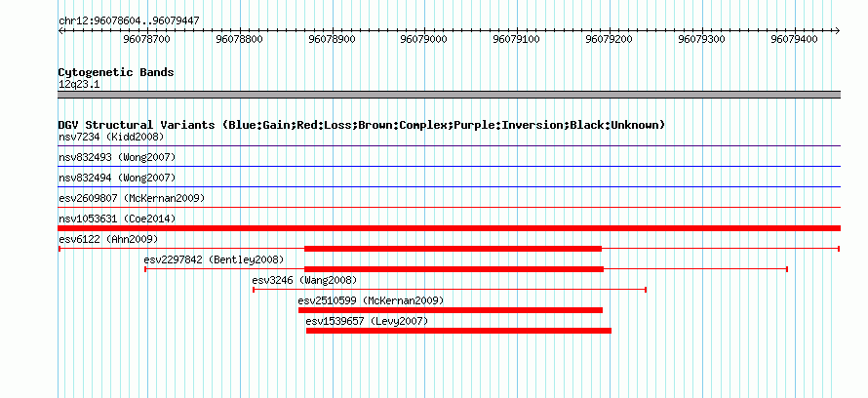Click ruler position 96078900
The image size is (868, 398).
pyautogui.click(x=333, y=39)
